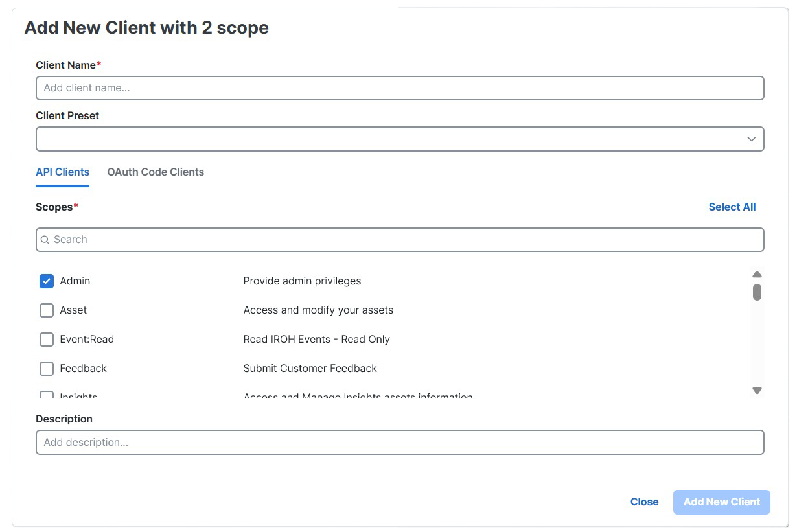Click the search magnifier icon in Scopes

point(45,239)
